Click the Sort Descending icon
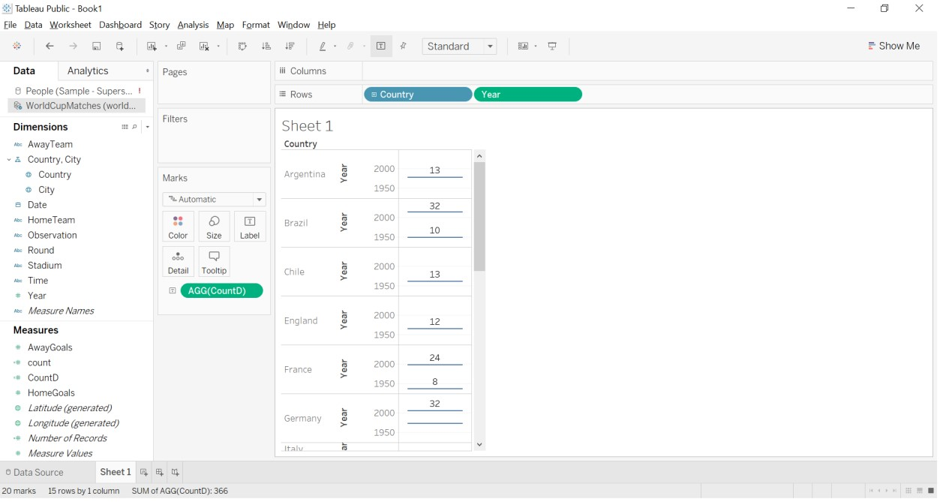940x502 pixels. coord(290,46)
